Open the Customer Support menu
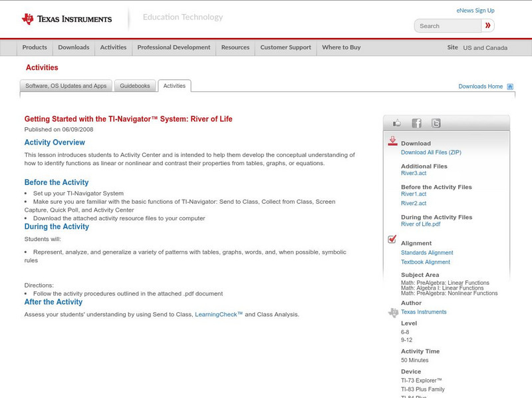This screenshot has height=398, width=532. 286,47
